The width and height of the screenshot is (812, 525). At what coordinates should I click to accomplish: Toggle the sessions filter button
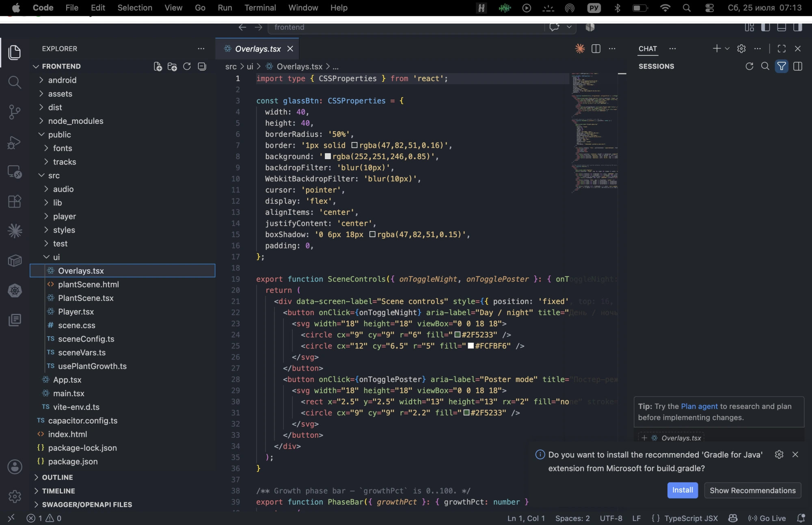782,66
